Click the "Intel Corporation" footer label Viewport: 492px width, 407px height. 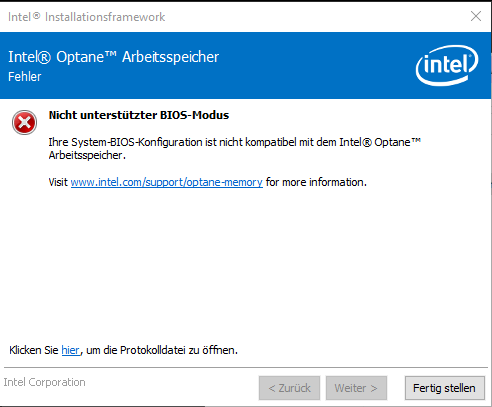click(44, 382)
